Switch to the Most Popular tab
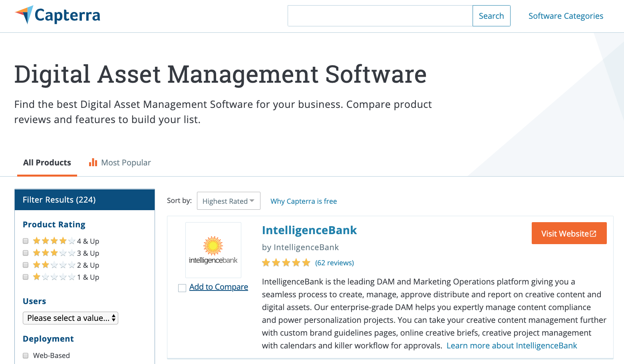 click(x=120, y=163)
